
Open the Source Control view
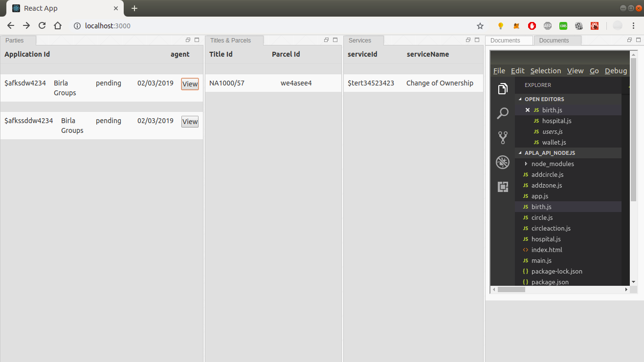503,137
